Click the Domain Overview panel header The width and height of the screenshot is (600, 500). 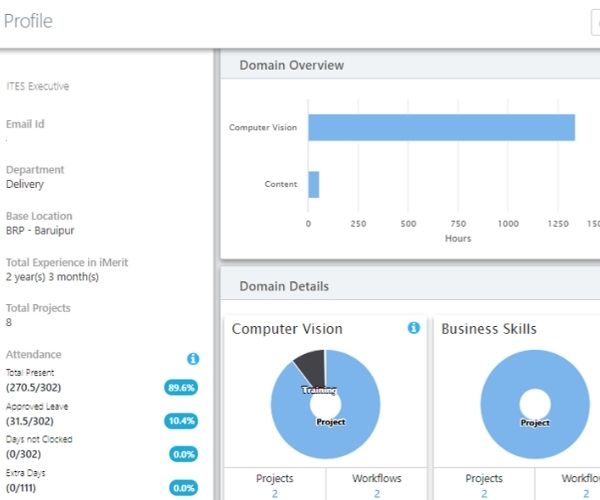pos(410,65)
